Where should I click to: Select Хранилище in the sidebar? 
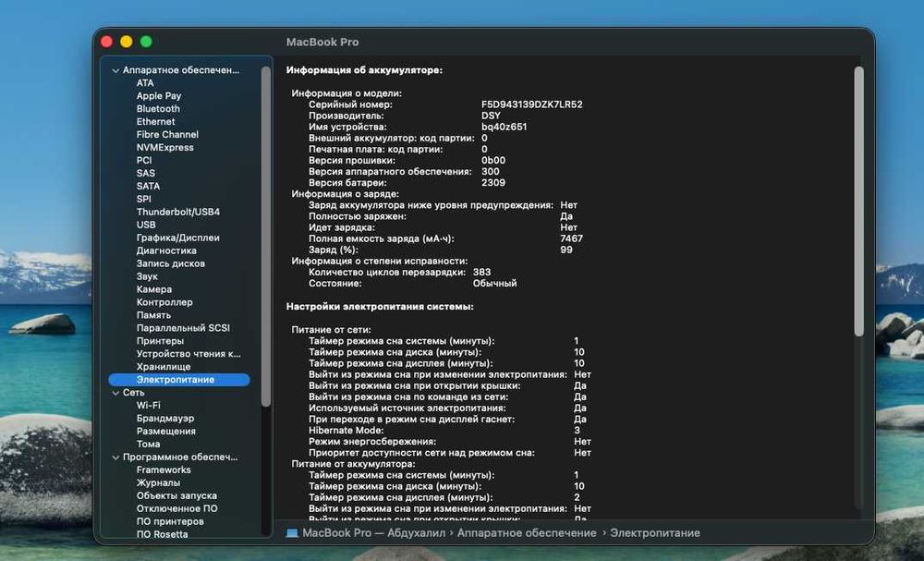(164, 367)
